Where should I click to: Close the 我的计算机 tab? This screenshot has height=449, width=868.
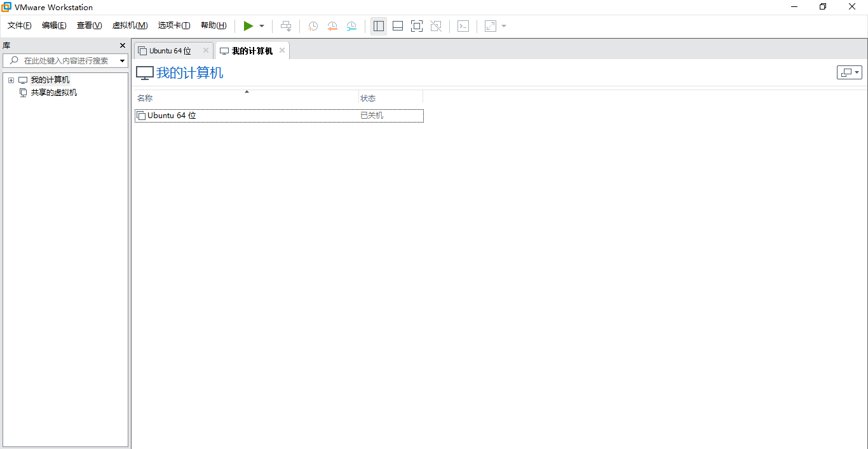[282, 50]
